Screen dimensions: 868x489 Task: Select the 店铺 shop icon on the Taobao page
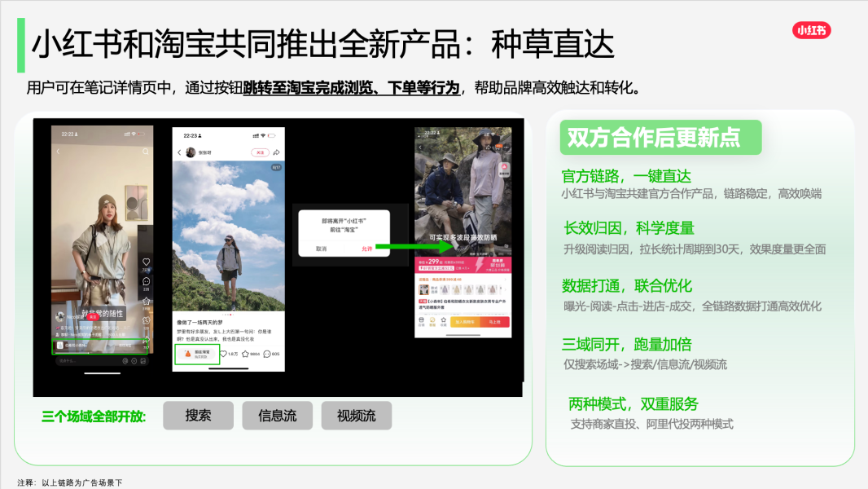421,321
